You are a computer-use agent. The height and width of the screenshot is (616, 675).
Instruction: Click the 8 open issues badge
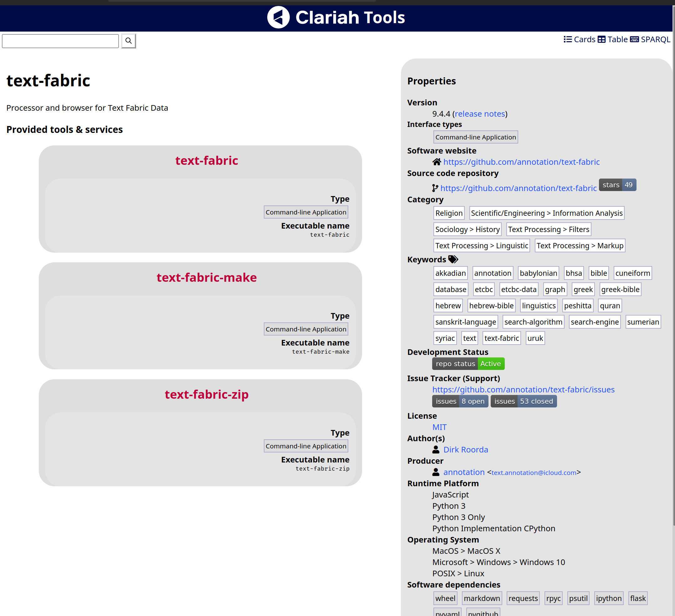tap(460, 401)
